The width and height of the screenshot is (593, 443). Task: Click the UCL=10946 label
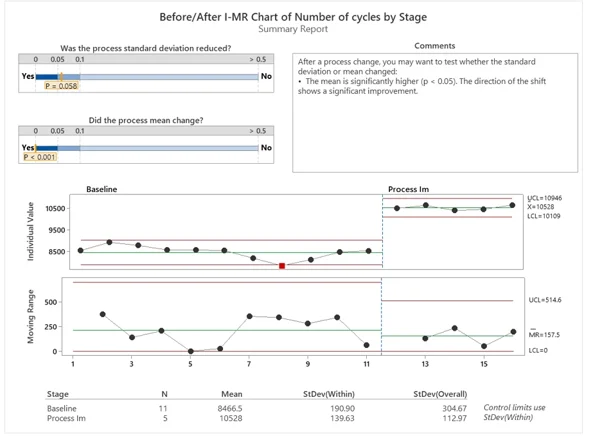[x=545, y=198]
